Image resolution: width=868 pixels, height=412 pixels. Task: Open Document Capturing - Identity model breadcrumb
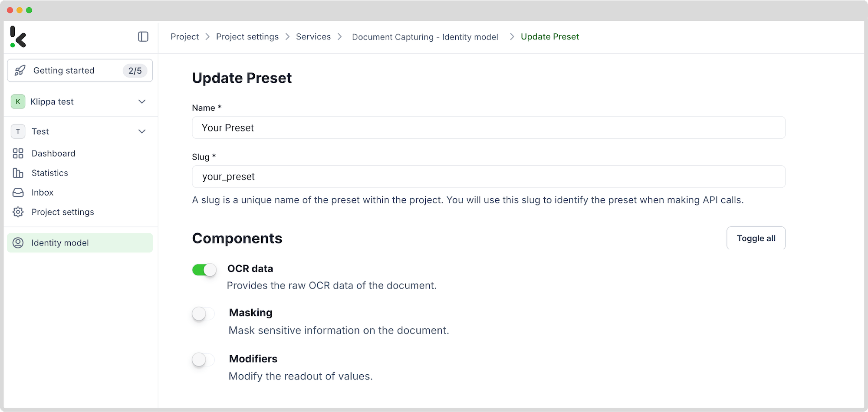click(x=425, y=37)
